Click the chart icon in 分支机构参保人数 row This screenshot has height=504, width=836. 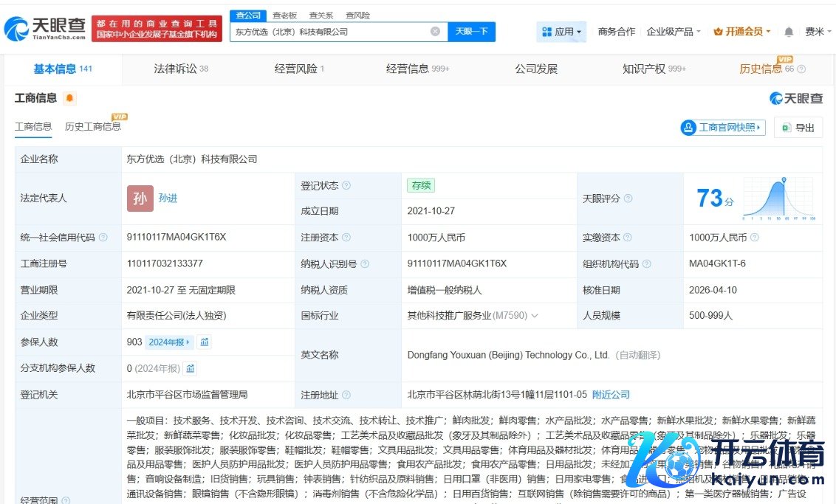[x=191, y=368]
